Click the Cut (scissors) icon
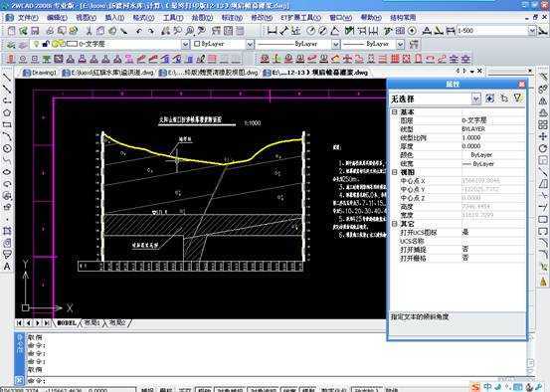Screen dimensions: 550x392 tap(89, 31)
